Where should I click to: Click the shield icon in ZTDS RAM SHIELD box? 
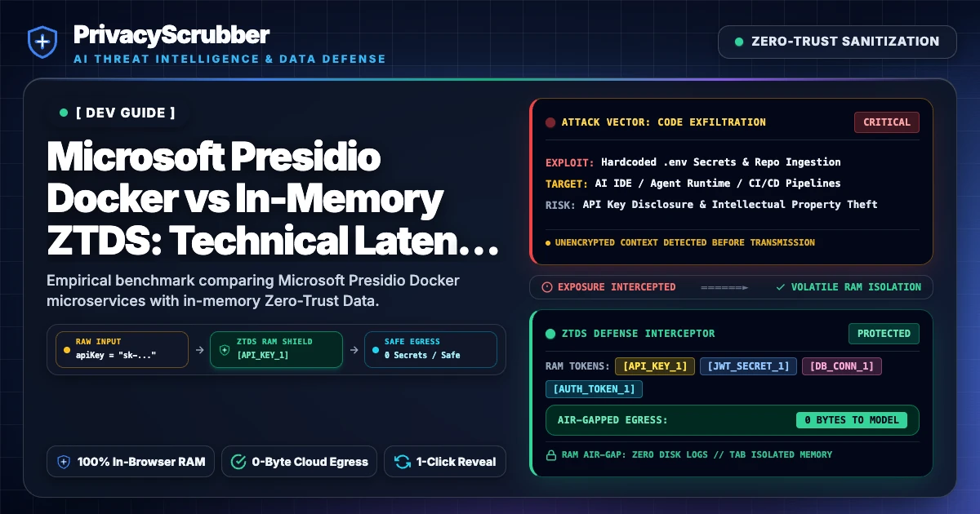[225, 349]
